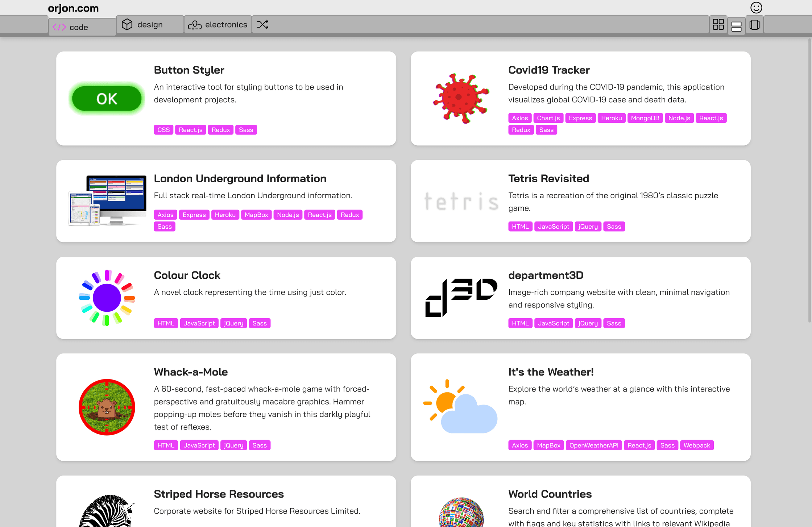Click the Chart.js tag on Covid19 Tracker
Screen dimensions: 812x527
[548, 118]
